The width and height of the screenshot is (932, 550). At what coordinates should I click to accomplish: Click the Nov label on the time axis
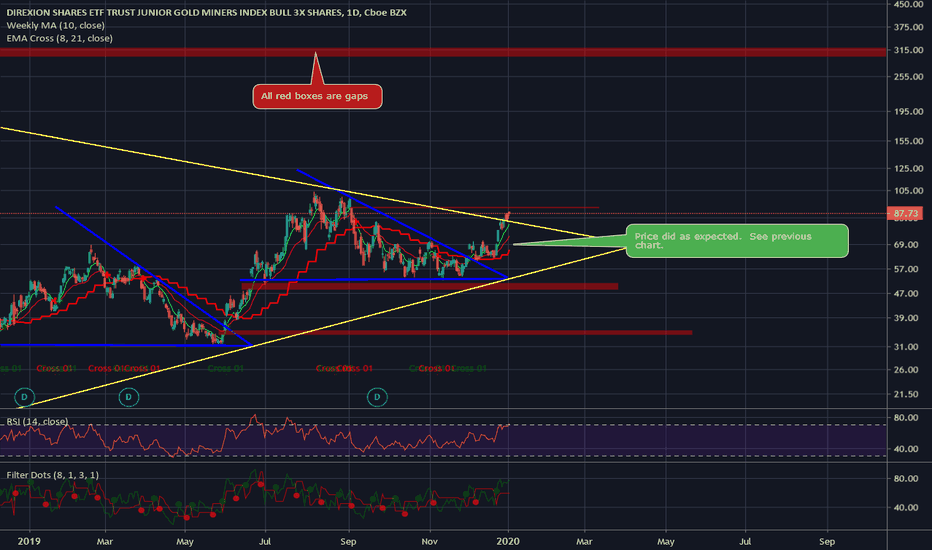(429, 542)
